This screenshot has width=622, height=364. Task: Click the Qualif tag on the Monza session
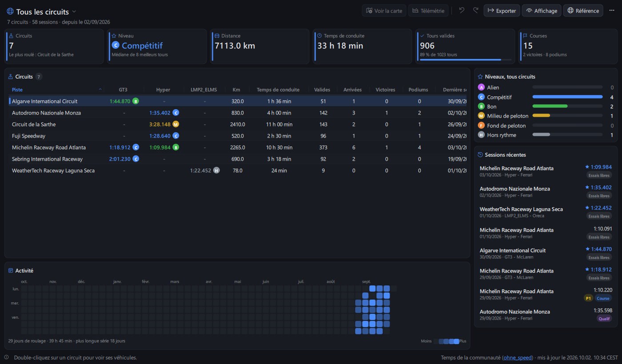[604, 319]
